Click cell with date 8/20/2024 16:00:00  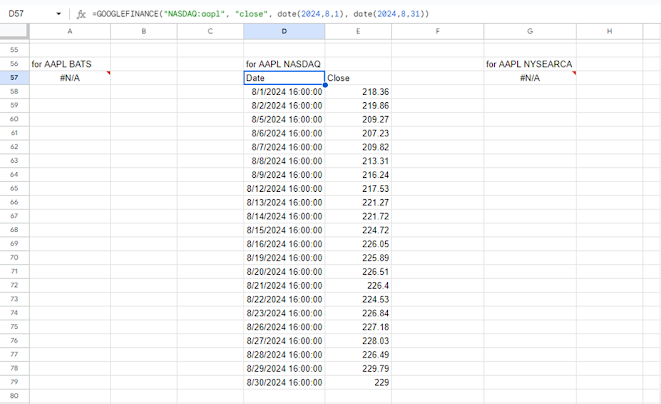(x=284, y=272)
